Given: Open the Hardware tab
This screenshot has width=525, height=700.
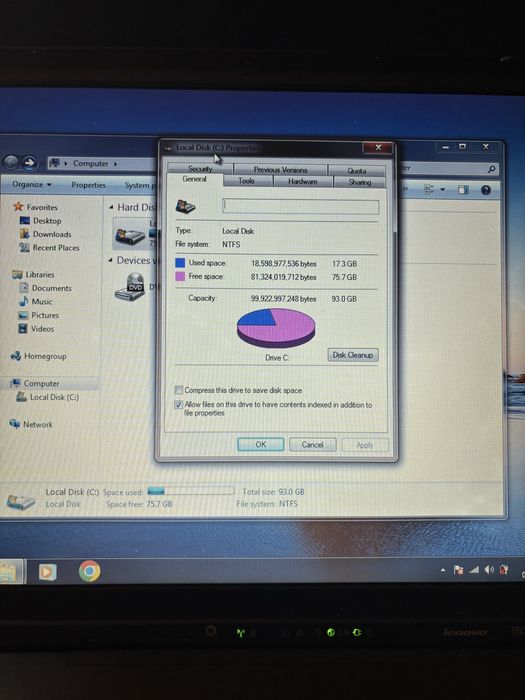Looking at the screenshot, I should [x=303, y=181].
